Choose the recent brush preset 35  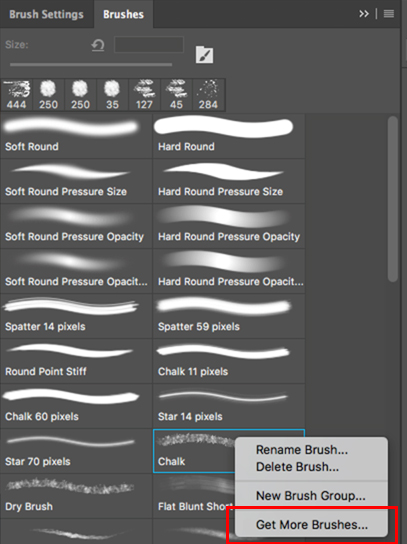[112, 95]
